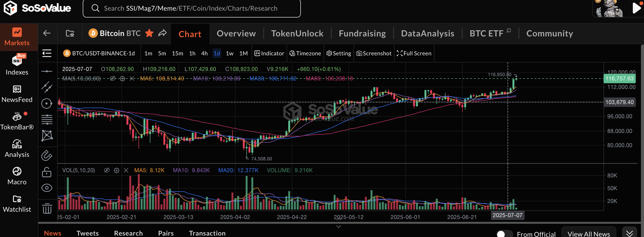The height and width of the screenshot is (237, 644).
Task: Switch to the Fundraising tab
Action: tap(362, 34)
